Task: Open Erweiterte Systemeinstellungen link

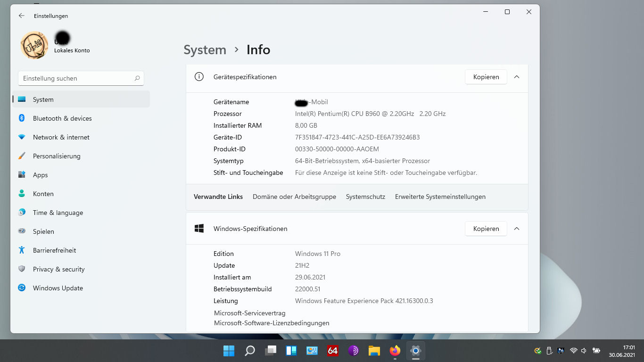Action: point(440,197)
